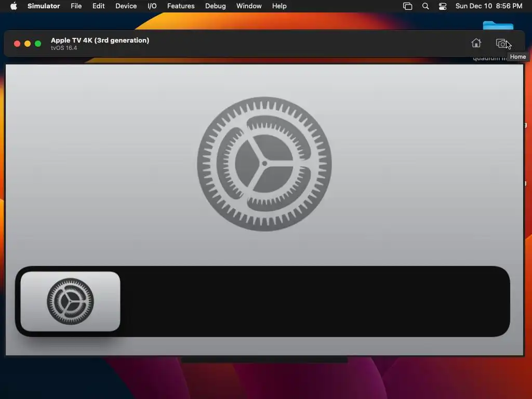Open the Debug menu

click(216, 6)
